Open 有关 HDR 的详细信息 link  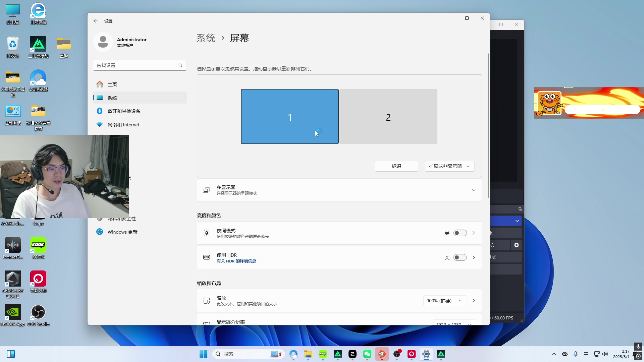pyautogui.click(x=236, y=261)
